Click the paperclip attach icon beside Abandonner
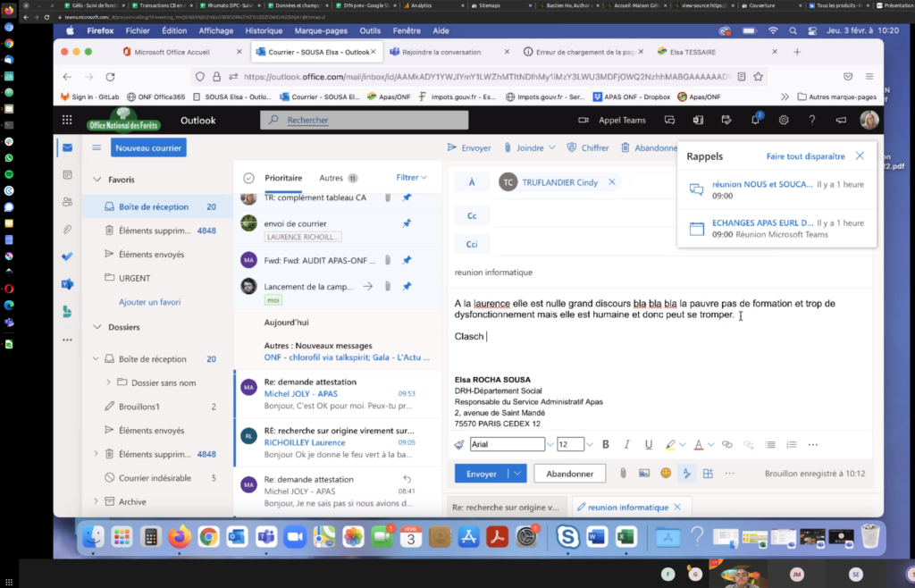 (x=623, y=474)
